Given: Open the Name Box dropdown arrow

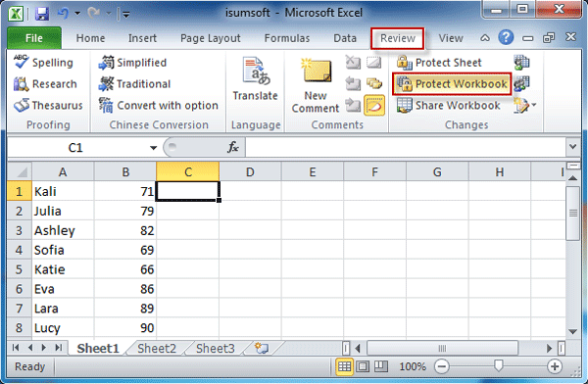Looking at the screenshot, I should pyautogui.click(x=153, y=148).
